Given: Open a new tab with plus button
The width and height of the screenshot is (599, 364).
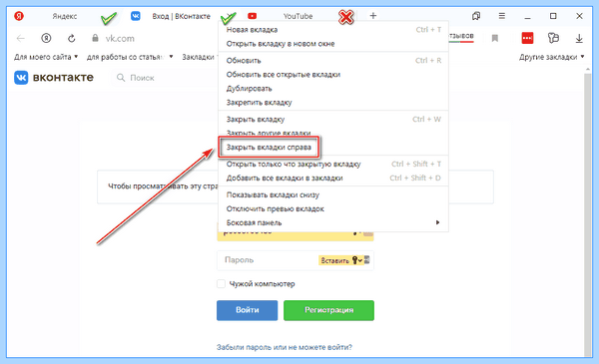Looking at the screenshot, I should pyautogui.click(x=373, y=16).
